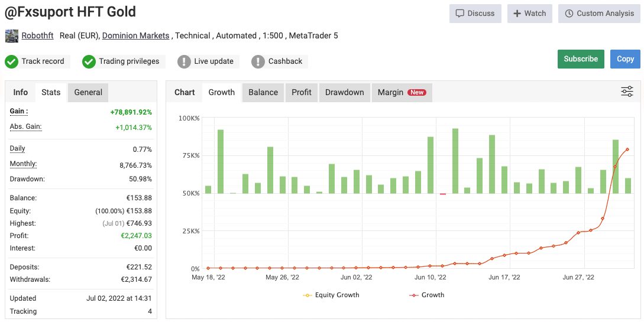
Task: Switch to the Info tab
Action: tap(21, 92)
